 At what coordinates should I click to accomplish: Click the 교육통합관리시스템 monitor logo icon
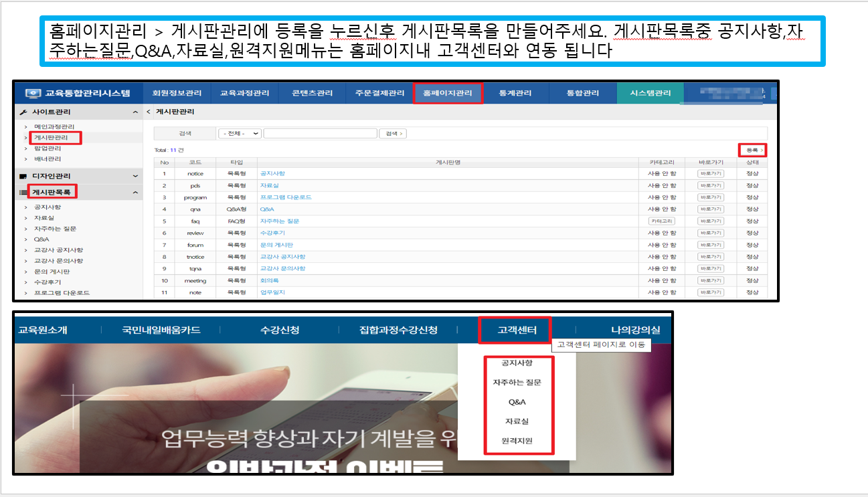33,94
